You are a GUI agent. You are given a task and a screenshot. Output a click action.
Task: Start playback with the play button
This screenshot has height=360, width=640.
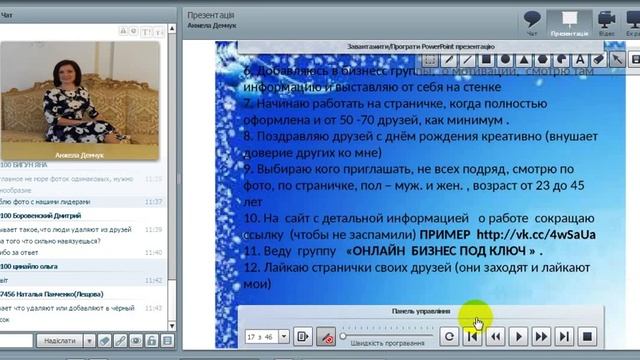click(x=518, y=336)
